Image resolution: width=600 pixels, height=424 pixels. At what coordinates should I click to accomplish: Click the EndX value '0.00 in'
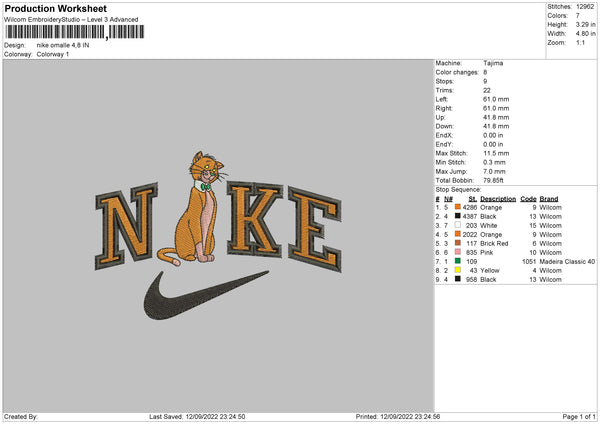click(493, 135)
